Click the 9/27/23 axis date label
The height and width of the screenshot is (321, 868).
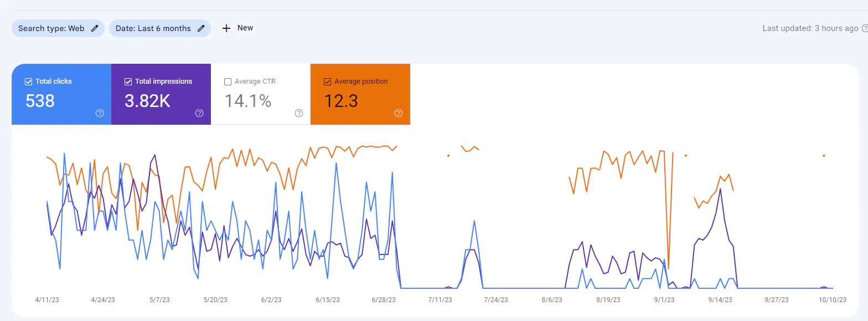tap(776, 300)
